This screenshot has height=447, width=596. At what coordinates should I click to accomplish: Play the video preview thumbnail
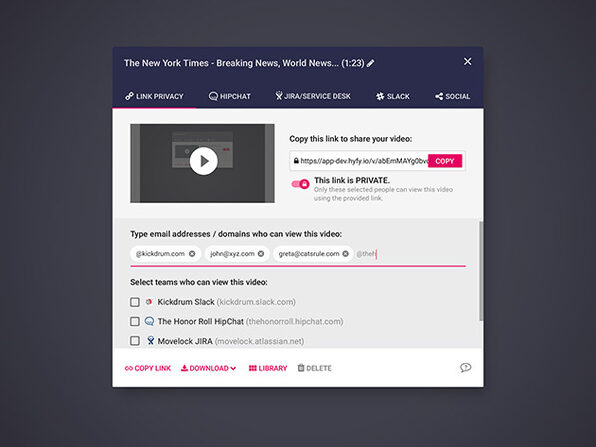tap(203, 161)
